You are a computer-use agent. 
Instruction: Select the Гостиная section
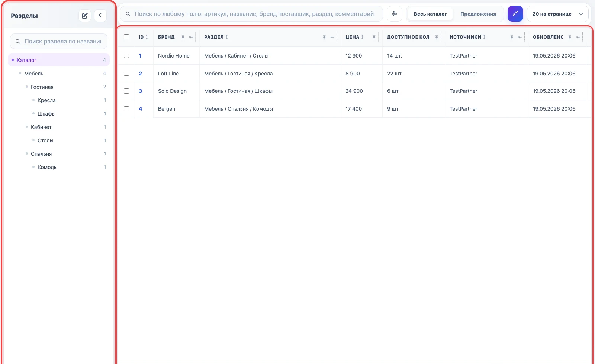pos(59,87)
